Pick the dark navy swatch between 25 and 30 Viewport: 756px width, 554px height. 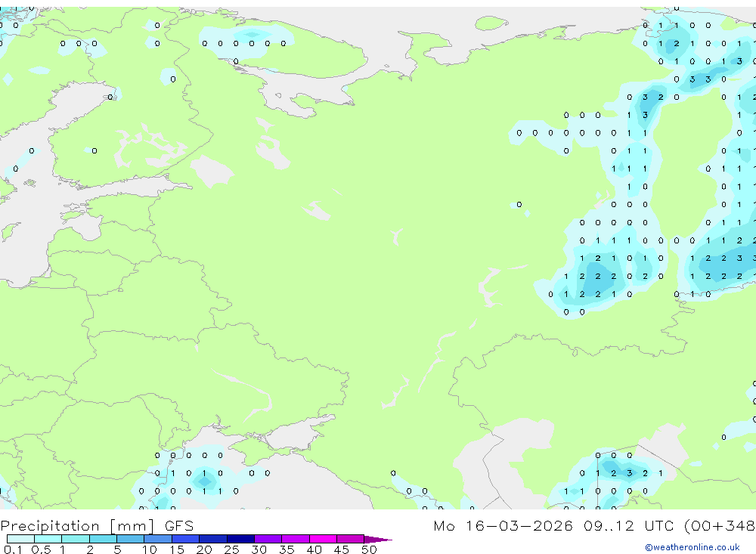[240, 539]
